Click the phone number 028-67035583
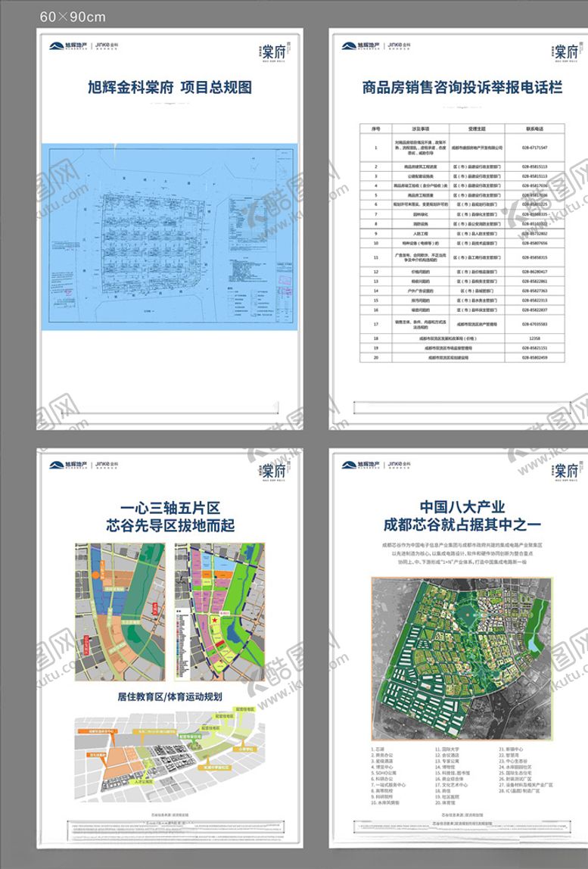Viewport: 588px width, 869px height. tap(535, 324)
